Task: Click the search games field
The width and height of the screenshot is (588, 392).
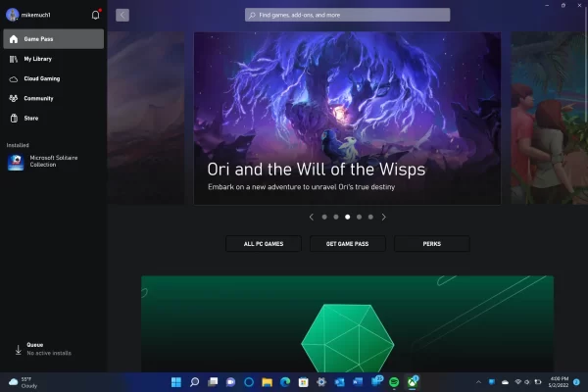Action: [x=347, y=15]
